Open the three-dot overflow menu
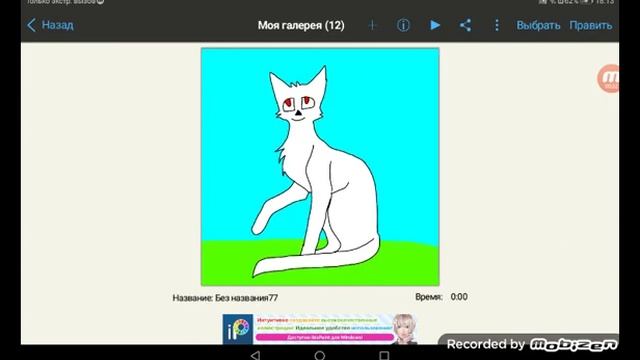The image size is (640, 360). coord(497,25)
